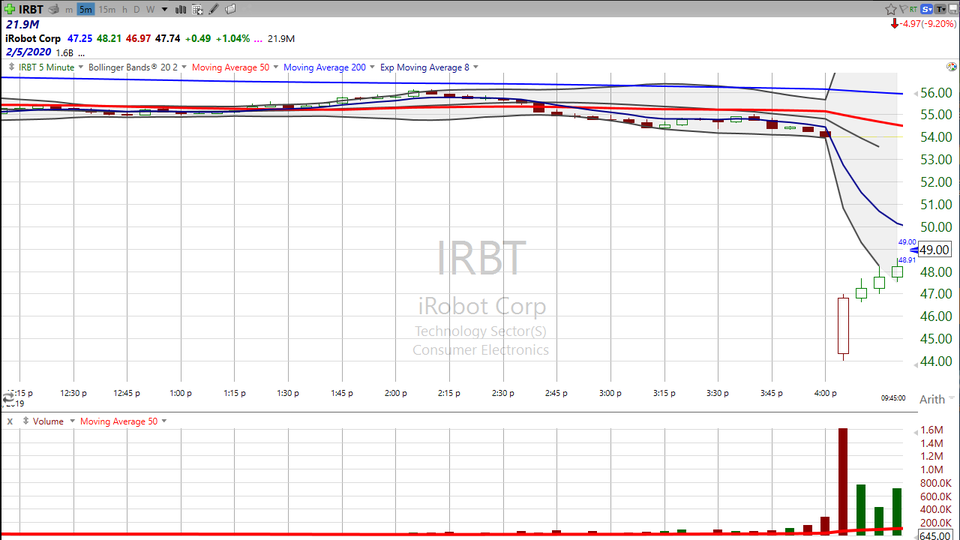The height and width of the screenshot is (540, 960).
Task: Select the Weekly 'W' timeframe
Action: coord(150,9)
